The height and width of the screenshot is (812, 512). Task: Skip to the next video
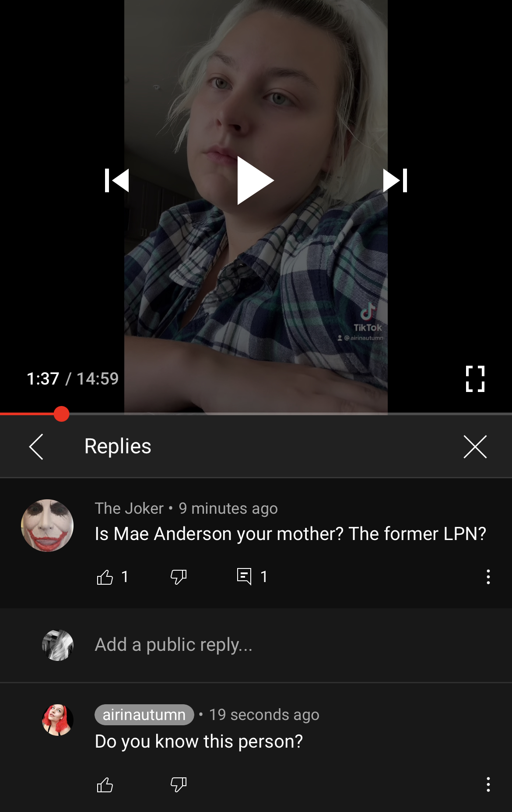click(395, 180)
